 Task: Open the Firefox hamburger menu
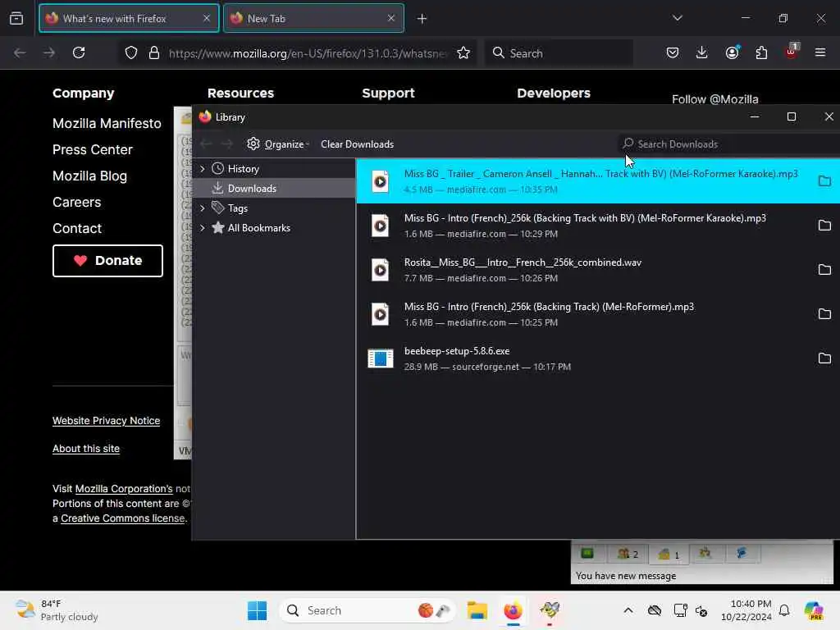[820, 52]
